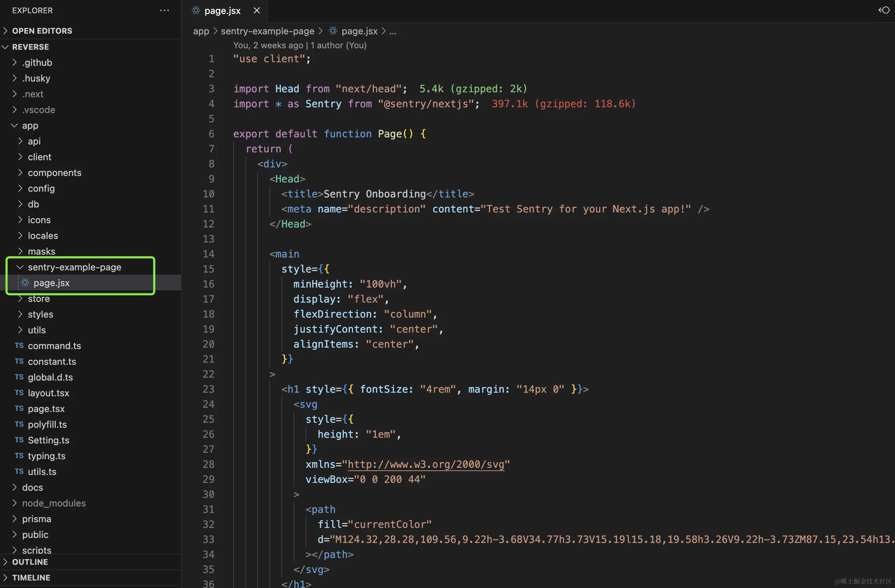Click sentry-example-page in the breadcrumb
Image resolution: width=895 pixels, height=588 pixels.
tap(267, 31)
